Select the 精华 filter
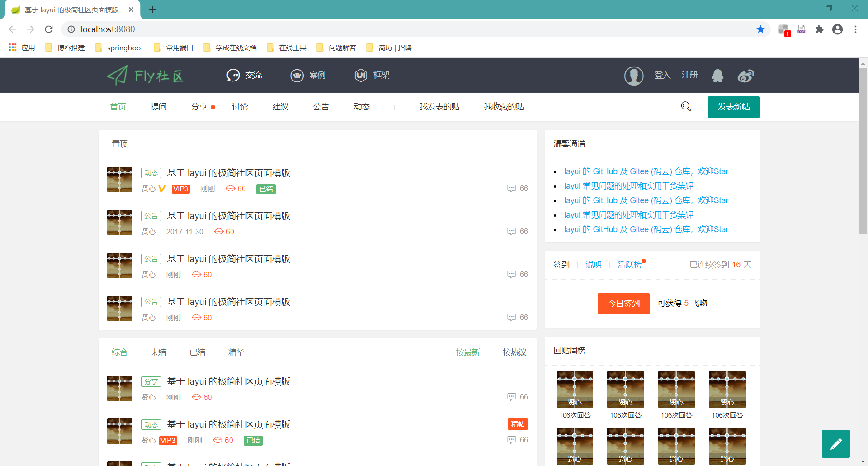Screen dimensions: 868x466 pyautogui.click(x=236, y=352)
